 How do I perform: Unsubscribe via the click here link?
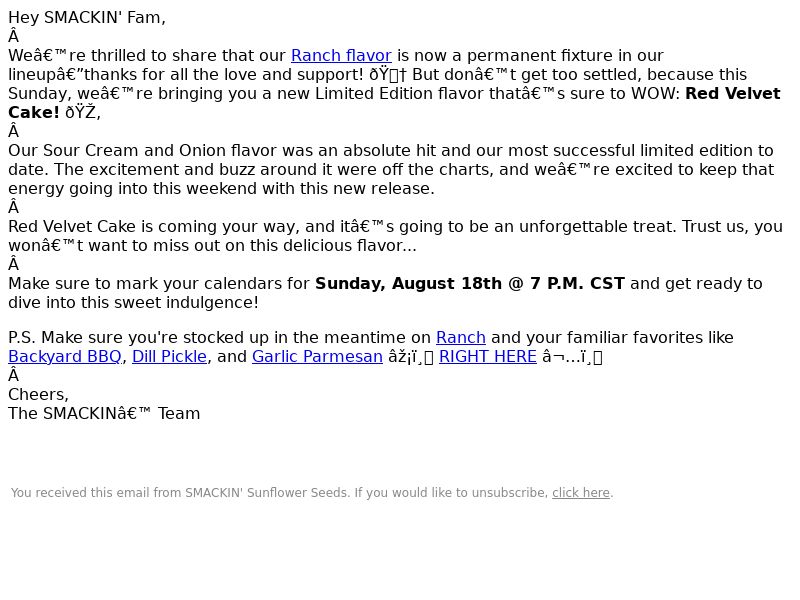(x=581, y=493)
